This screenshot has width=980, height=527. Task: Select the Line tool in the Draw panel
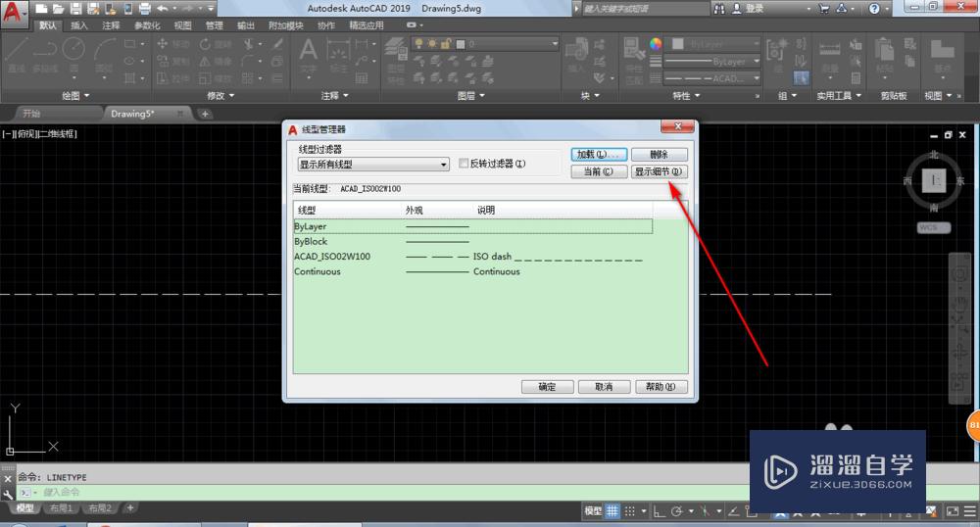(17, 55)
